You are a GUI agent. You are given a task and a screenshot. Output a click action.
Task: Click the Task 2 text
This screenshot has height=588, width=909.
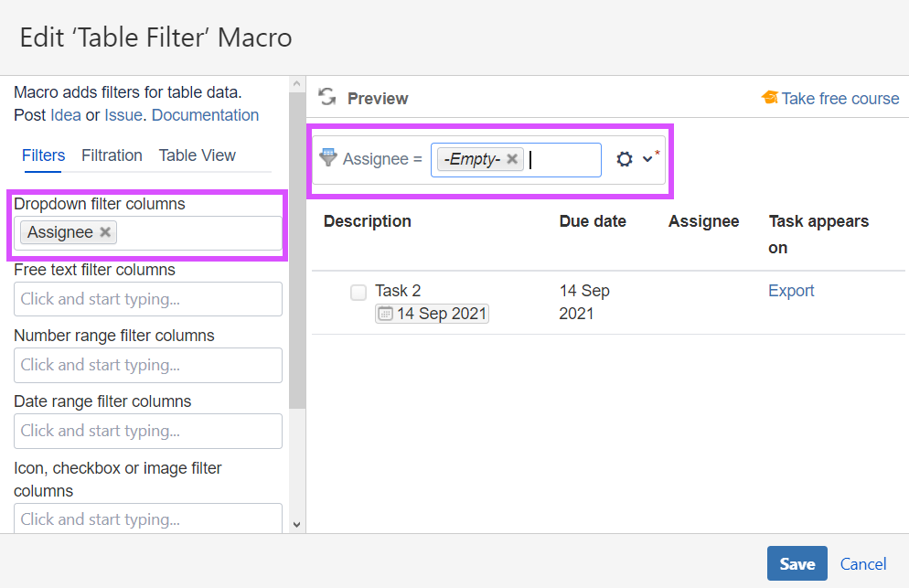[398, 291]
